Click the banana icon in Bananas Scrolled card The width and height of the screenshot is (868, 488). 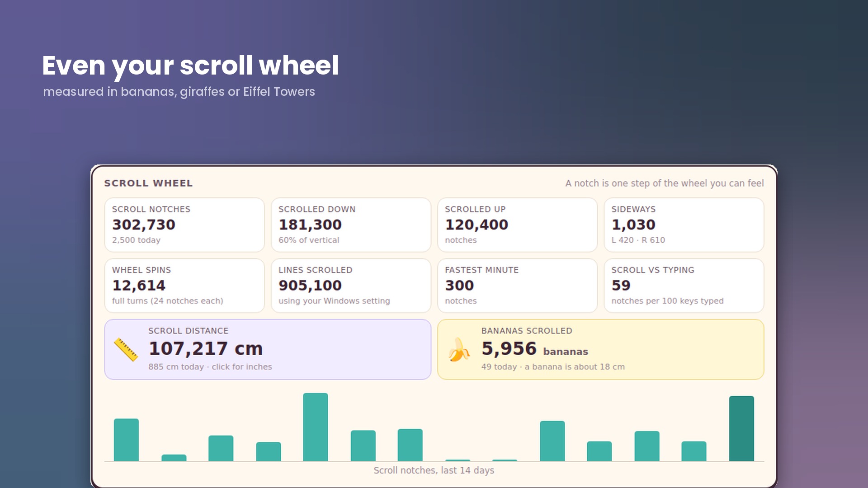click(459, 349)
